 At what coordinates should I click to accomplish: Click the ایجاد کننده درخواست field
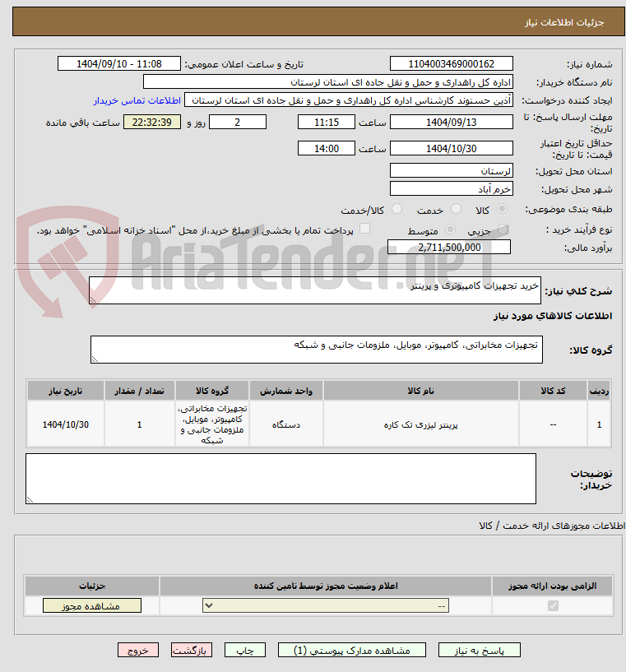tap(349, 100)
